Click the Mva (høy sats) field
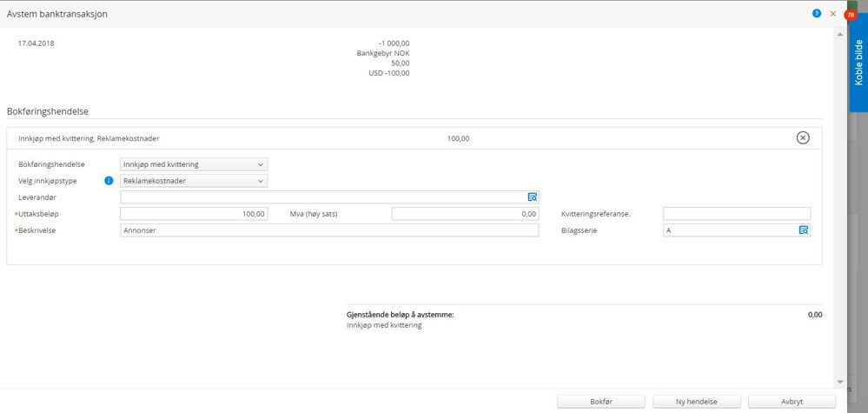 465,214
